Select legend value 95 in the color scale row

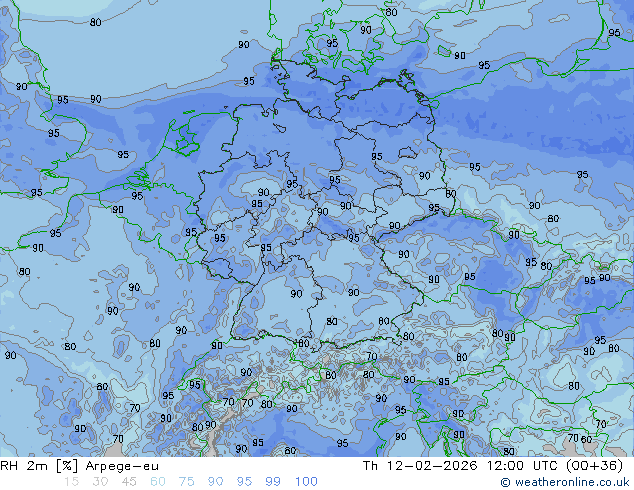244,482
